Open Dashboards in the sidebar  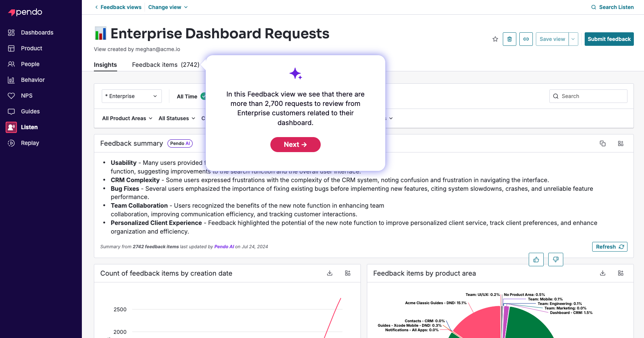(x=37, y=33)
